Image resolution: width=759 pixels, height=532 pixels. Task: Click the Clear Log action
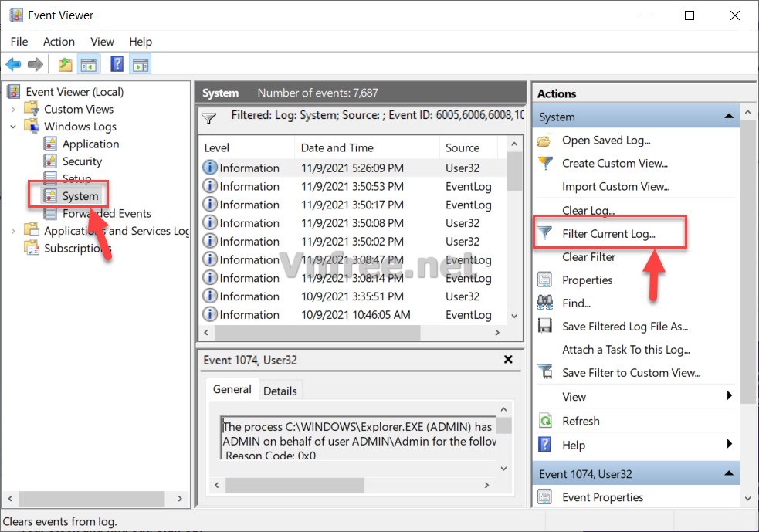pyautogui.click(x=588, y=210)
